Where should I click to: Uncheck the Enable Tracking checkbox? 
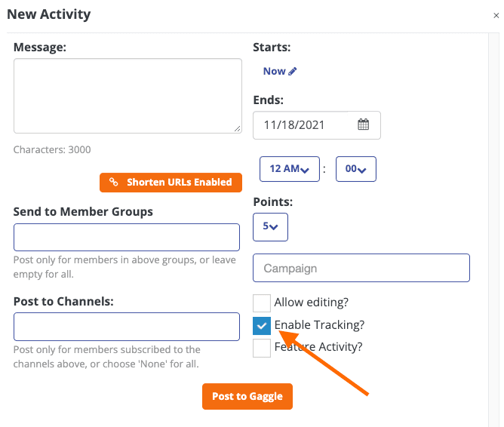coord(262,325)
